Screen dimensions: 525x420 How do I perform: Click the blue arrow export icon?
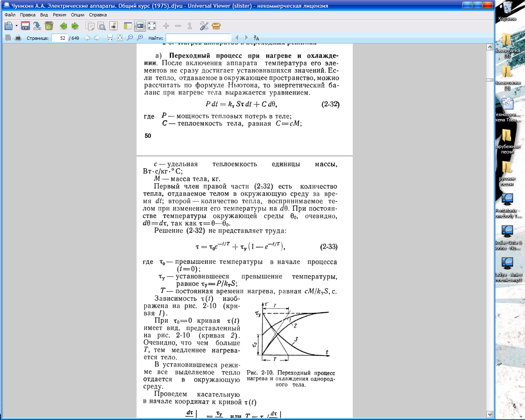pyautogui.click(x=37, y=26)
